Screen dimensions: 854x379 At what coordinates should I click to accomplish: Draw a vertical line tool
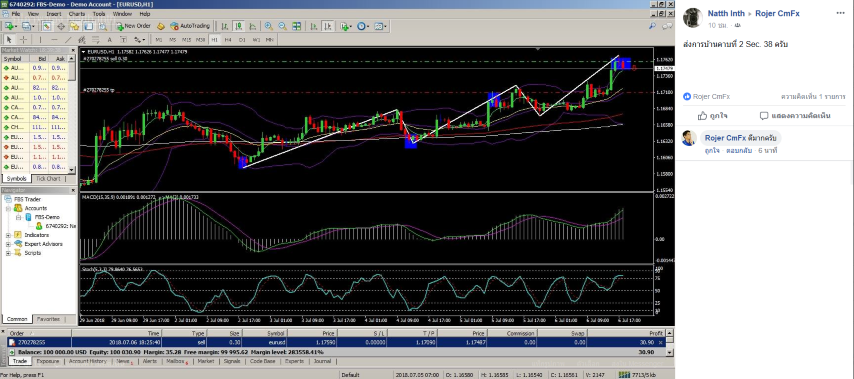click(40, 40)
